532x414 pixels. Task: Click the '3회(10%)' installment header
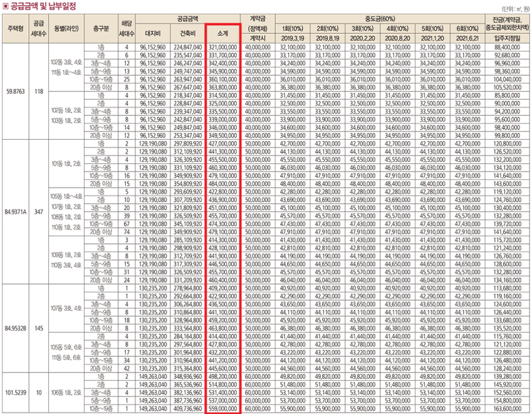pyautogui.click(x=363, y=28)
